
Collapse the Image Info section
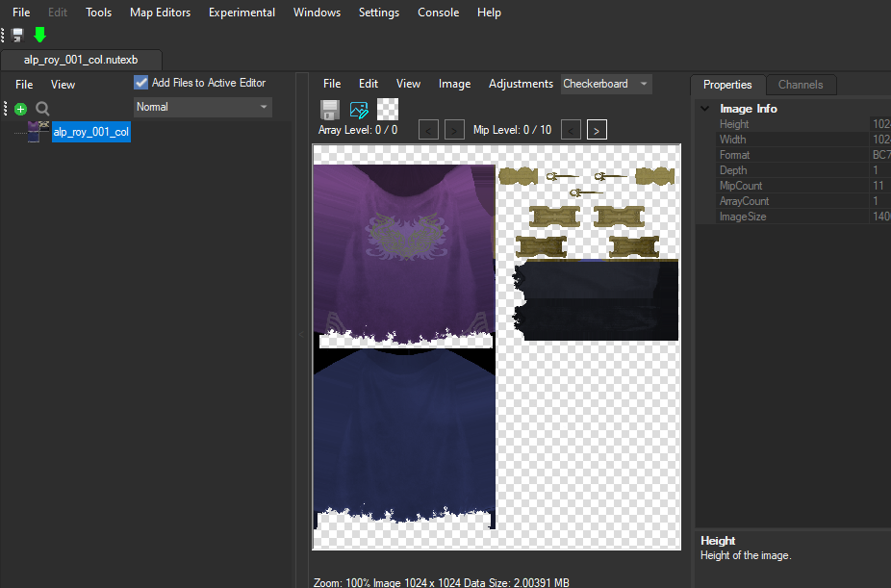[705, 108]
